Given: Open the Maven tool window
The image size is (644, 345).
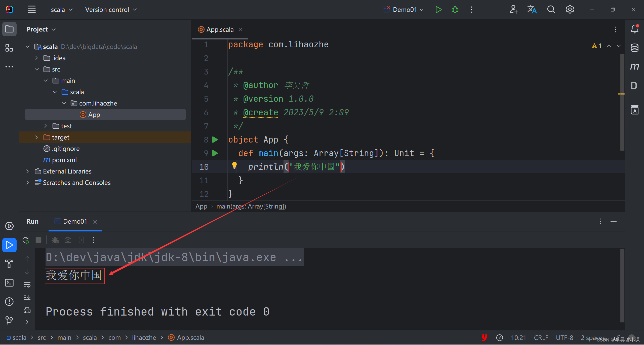Looking at the screenshot, I should click(x=634, y=66).
